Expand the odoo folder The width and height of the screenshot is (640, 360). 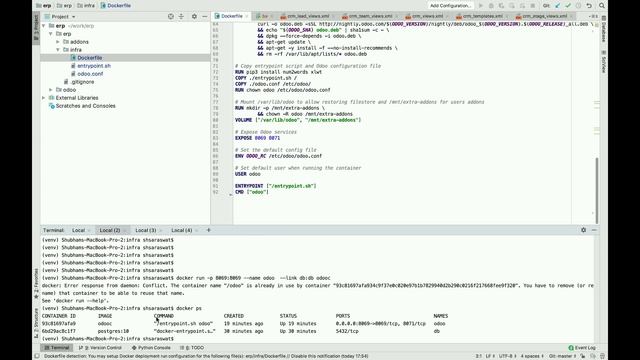pyautogui.click(x=51, y=90)
